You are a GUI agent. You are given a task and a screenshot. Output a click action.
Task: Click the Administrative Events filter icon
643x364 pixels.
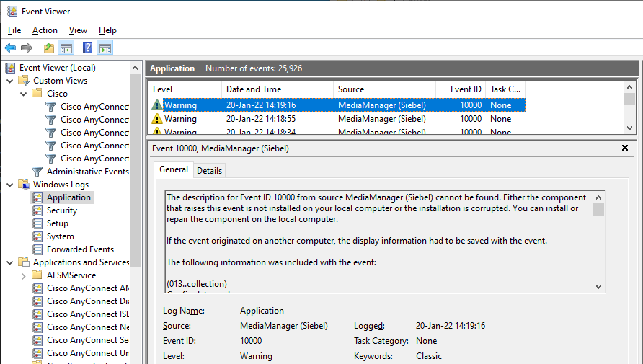click(37, 172)
